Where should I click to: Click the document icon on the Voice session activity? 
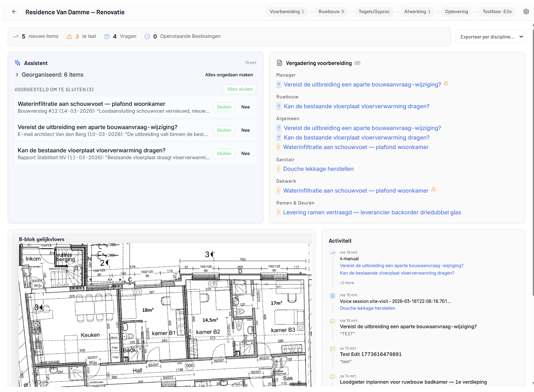(332, 296)
